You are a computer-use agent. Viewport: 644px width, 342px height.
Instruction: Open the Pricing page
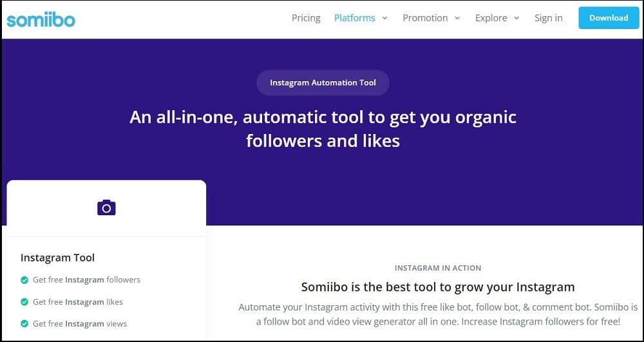click(306, 18)
